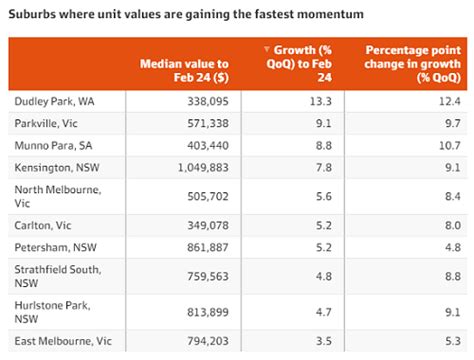Select East Melbourne, Vic row label
Screen dimensions: 474x360
click(x=63, y=341)
